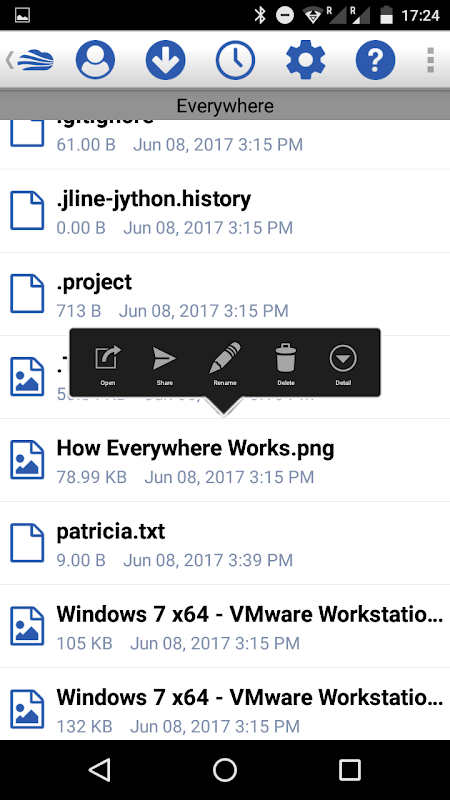The width and height of the screenshot is (450, 800).
Task: Tap the .jline-jython.history file
Action: tap(225, 211)
